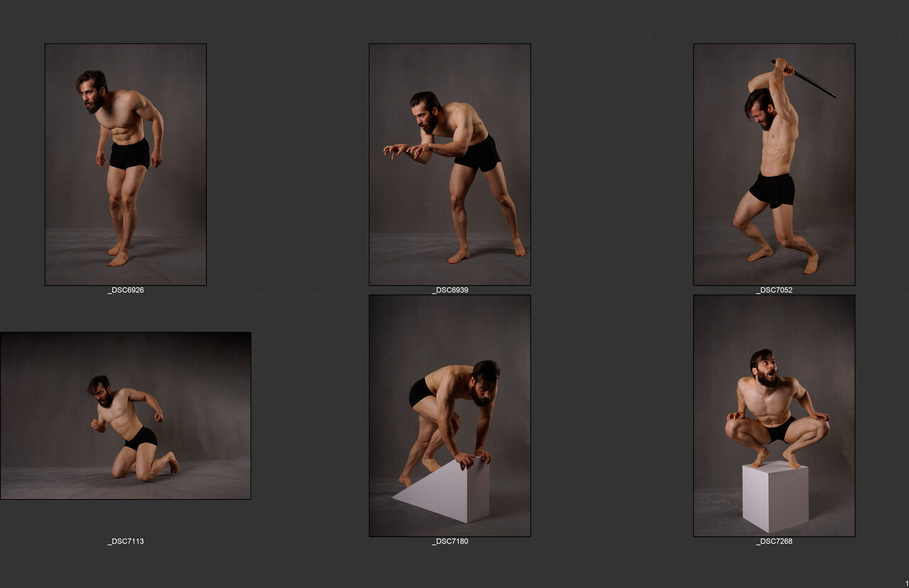Screen dimensions: 909x588
Task: Select the _DSC6926 standing pose thumbnail
Action: pyautogui.click(x=126, y=165)
